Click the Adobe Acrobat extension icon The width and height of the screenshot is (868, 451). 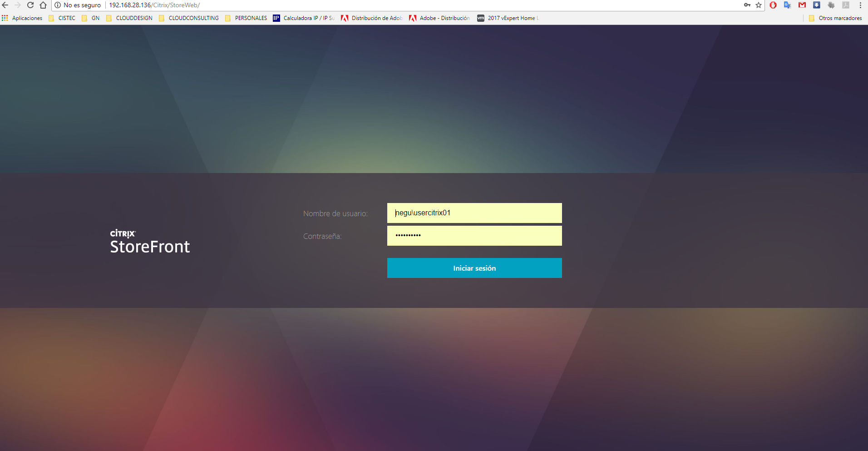pyautogui.click(x=846, y=5)
